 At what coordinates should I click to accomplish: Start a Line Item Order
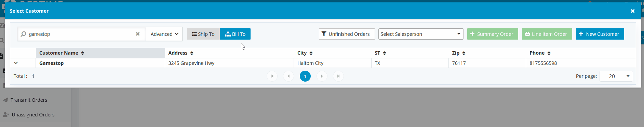[x=547, y=34]
